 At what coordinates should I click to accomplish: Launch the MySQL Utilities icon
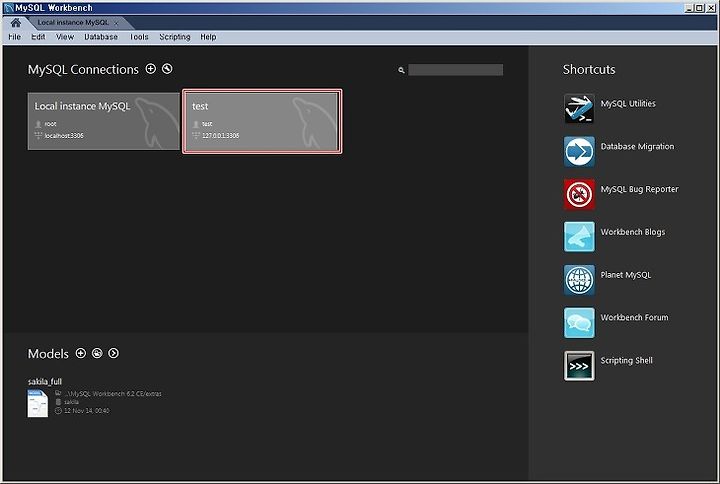579,108
